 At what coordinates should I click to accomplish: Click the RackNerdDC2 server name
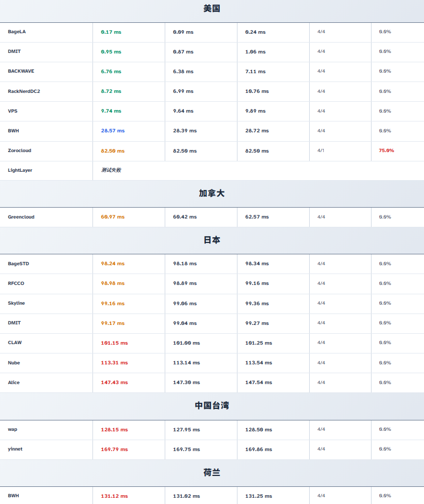[x=24, y=91]
